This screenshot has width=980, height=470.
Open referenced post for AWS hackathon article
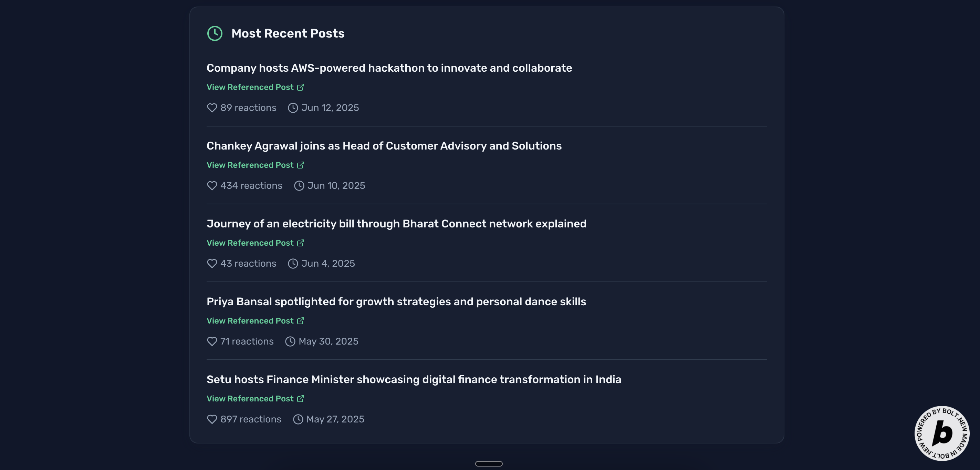(250, 87)
